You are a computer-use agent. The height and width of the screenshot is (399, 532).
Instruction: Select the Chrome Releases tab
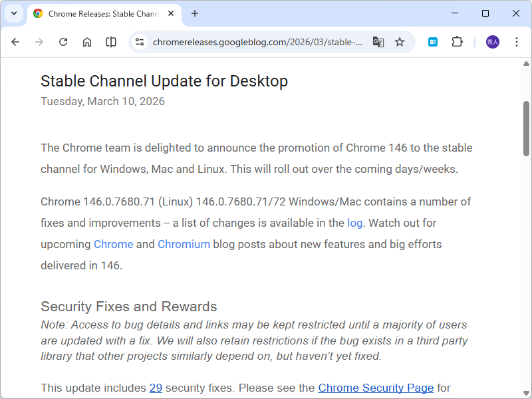pyautogui.click(x=96, y=13)
